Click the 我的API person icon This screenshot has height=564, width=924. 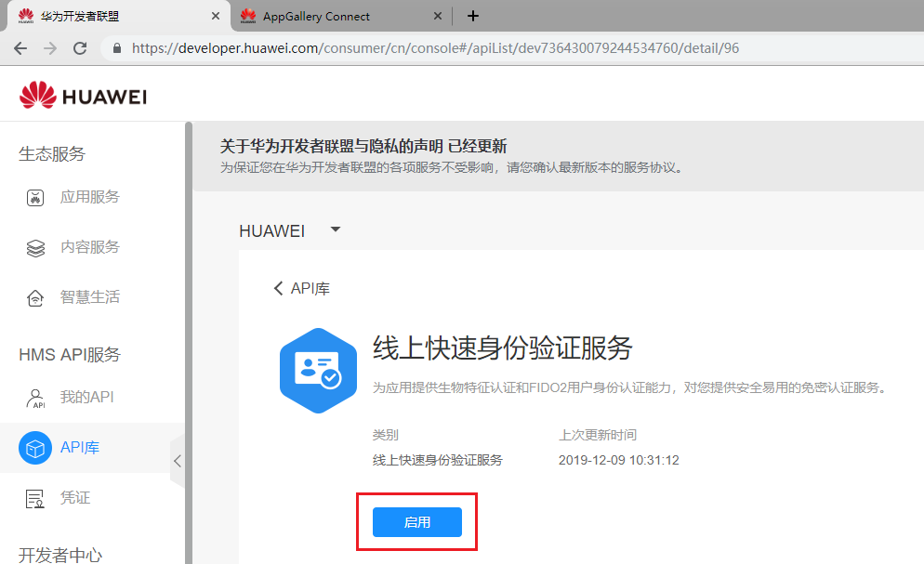pos(34,398)
